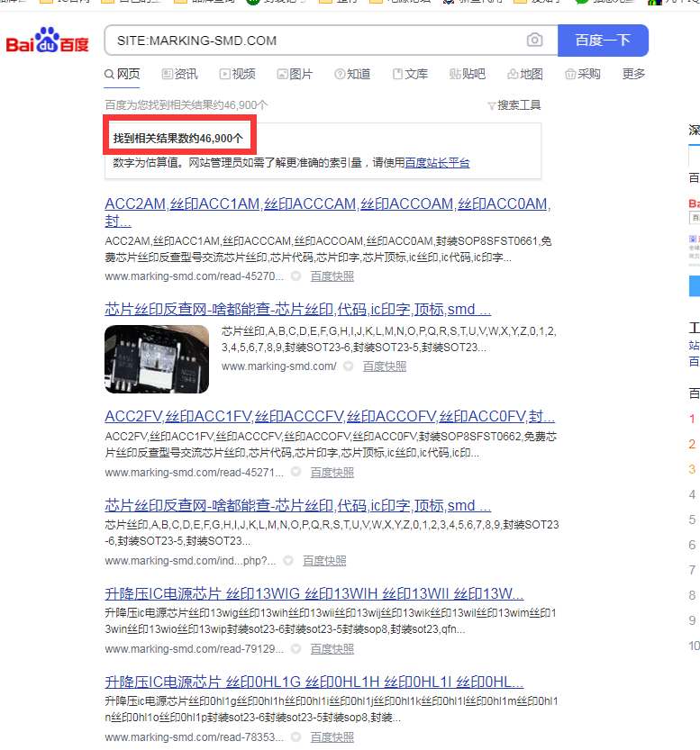The image size is (700, 750).
Task: Open 搜索工具 filter options
Action: 514,105
